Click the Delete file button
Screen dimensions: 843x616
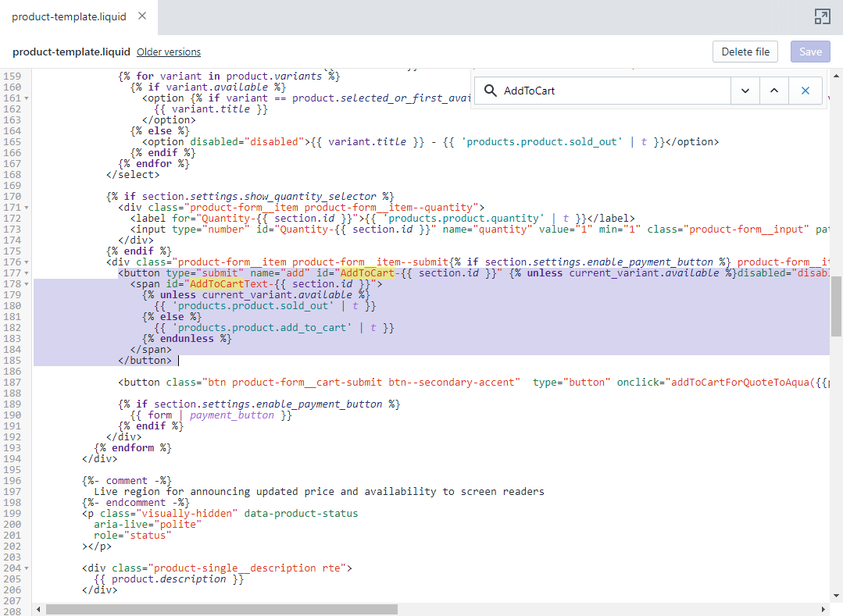[745, 52]
